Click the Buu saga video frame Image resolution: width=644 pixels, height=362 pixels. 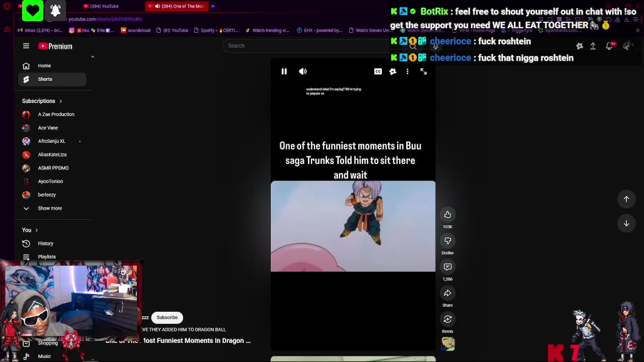(x=353, y=226)
